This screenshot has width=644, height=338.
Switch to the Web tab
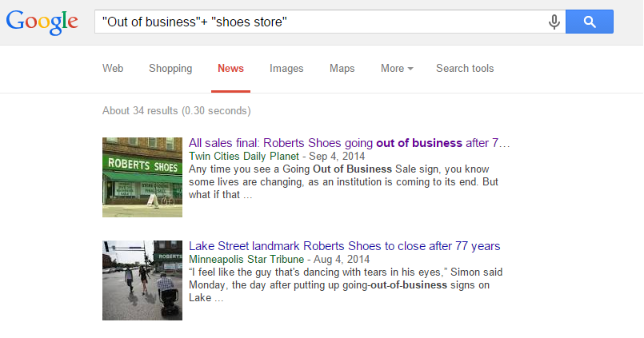tap(113, 69)
